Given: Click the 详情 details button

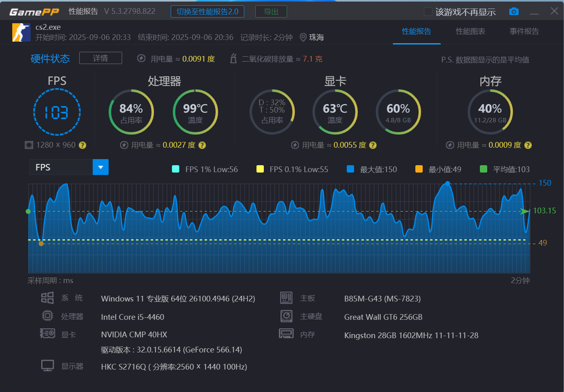Looking at the screenshot, I should (100, 58).
